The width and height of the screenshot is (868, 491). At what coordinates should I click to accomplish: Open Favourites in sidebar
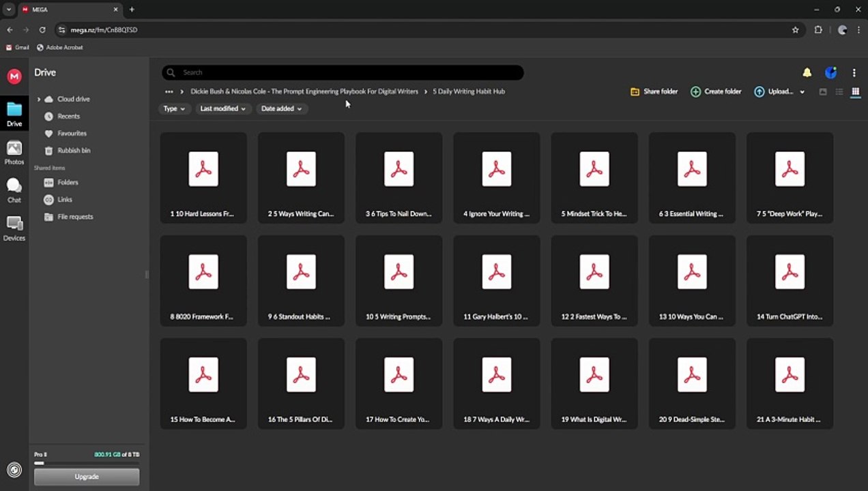[66, 134]
